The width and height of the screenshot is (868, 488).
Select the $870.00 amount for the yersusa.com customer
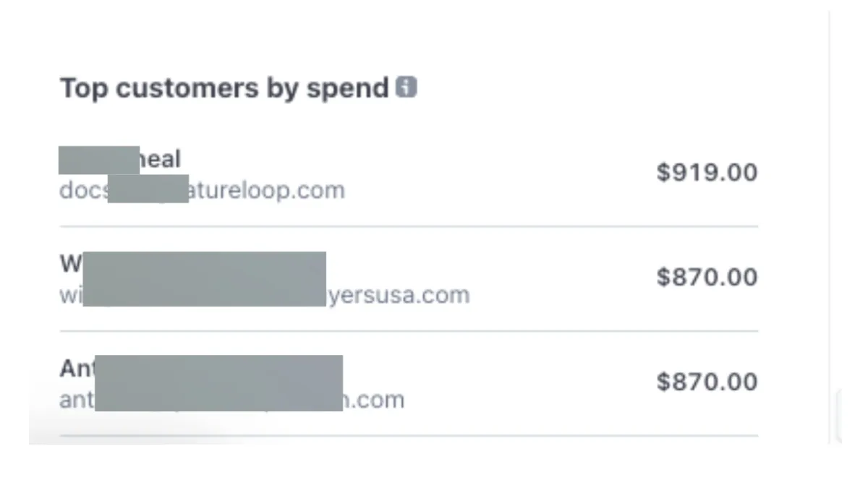[x=707, y=277]
